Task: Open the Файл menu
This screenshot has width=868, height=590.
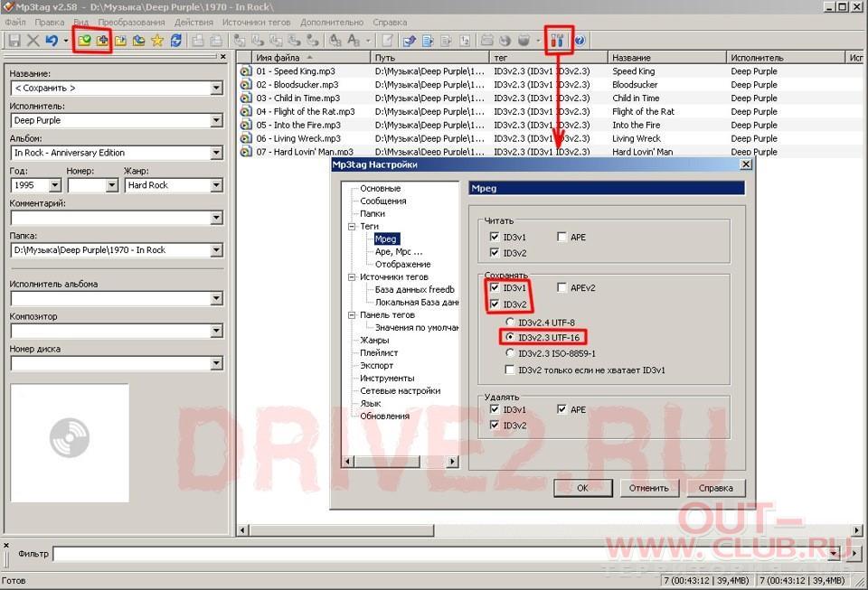Action: click(15, 22)
